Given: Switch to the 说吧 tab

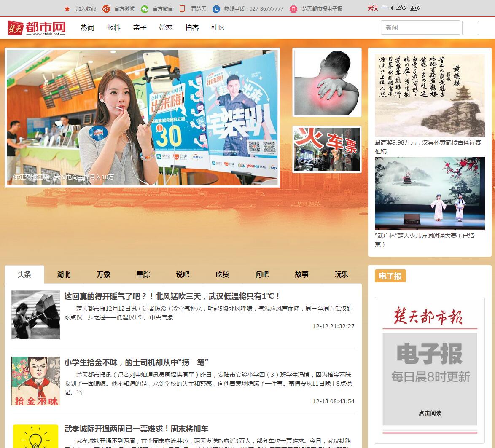Looking at the screenshot, I should click(x=183, y=274).
